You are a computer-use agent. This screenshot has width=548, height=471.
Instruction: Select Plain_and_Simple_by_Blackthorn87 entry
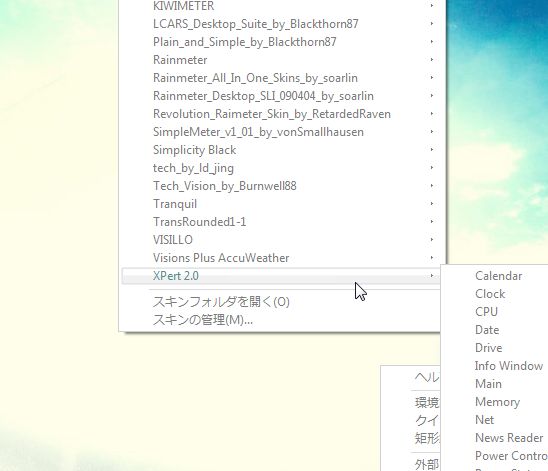[x=282, y=42]
